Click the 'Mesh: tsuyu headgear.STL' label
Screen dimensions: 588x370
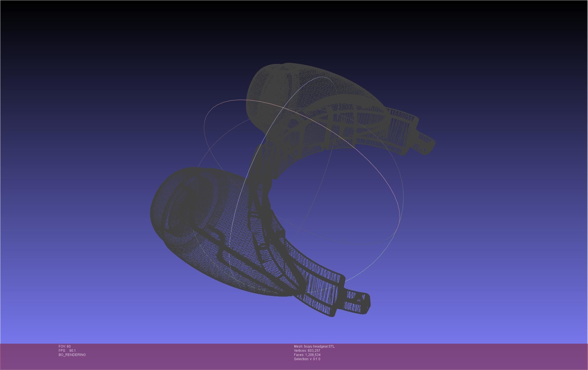(x=314, y=346)
